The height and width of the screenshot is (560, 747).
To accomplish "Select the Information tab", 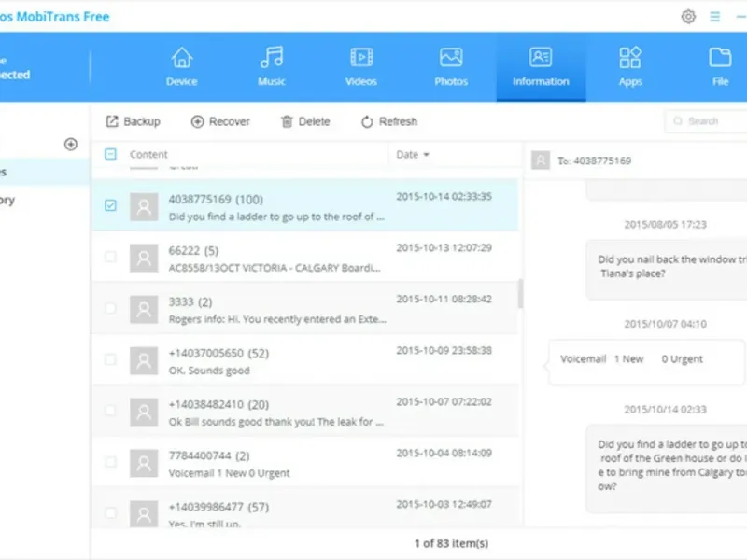I will click(x=541, y=67).
